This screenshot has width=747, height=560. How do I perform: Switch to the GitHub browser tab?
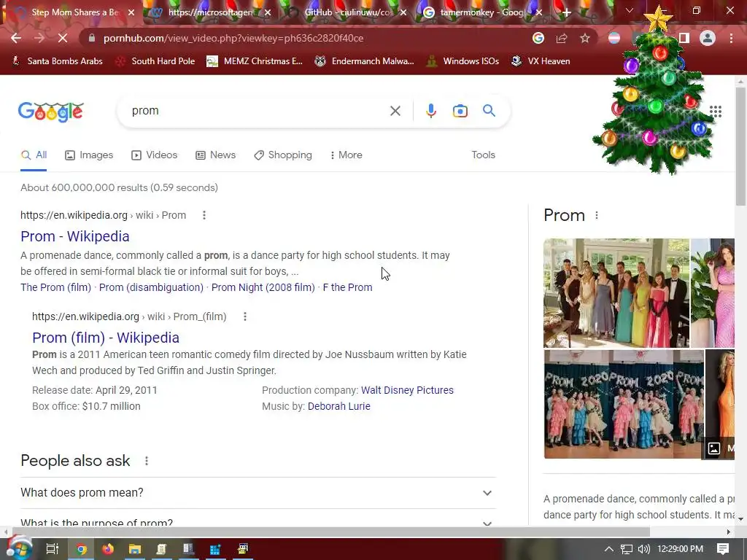point(349,13)
